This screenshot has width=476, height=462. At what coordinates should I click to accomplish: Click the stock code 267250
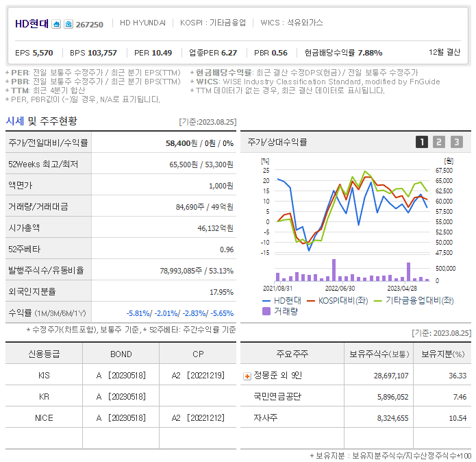90,25
